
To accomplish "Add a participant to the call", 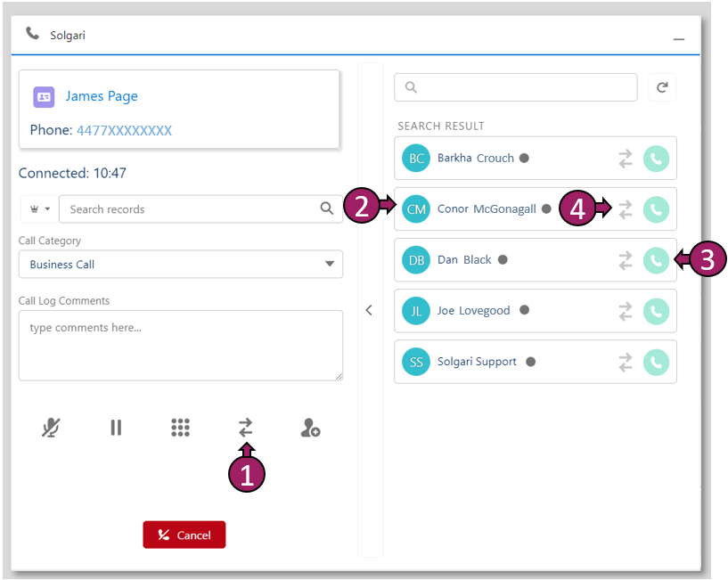I will (x=310, y=429).
